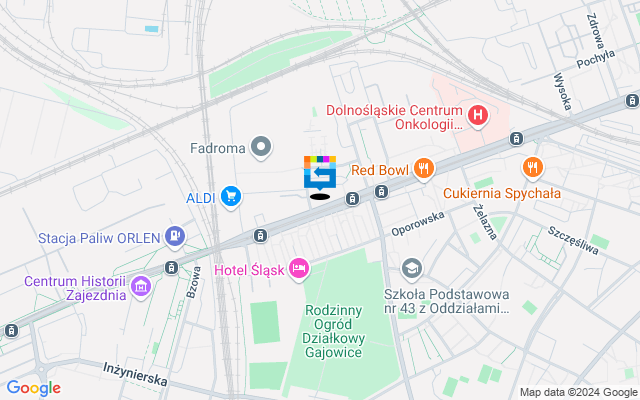Viewport: 640px width, 400px height.
Task: Select the ALDI shopping cart marker
Action: [231, 197]
